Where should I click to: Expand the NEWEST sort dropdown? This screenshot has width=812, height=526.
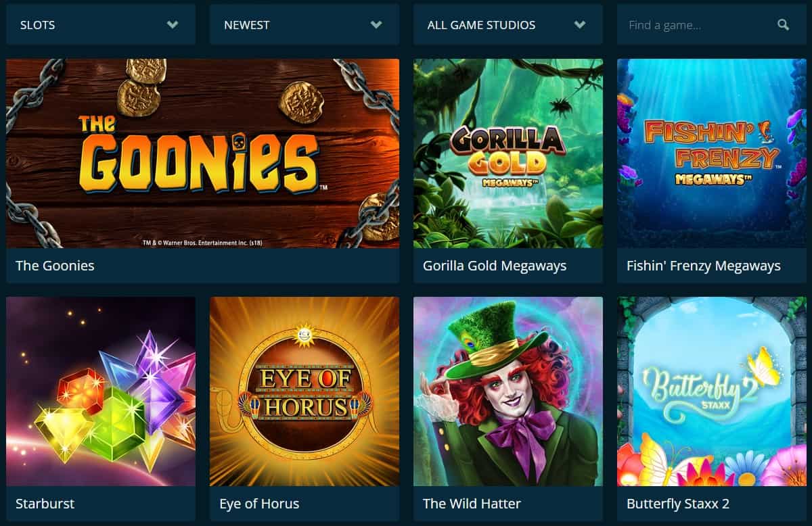coord(304,24)
